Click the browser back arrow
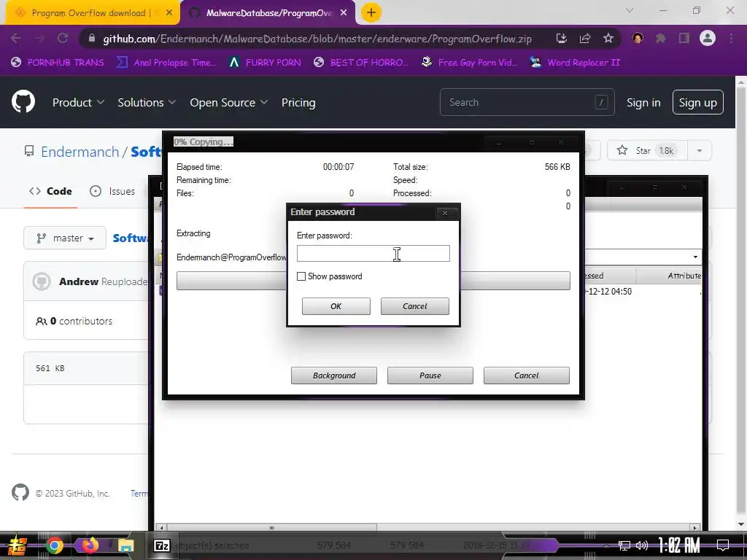Viewport: 747px width, 560px height. [x=16, y=38]
